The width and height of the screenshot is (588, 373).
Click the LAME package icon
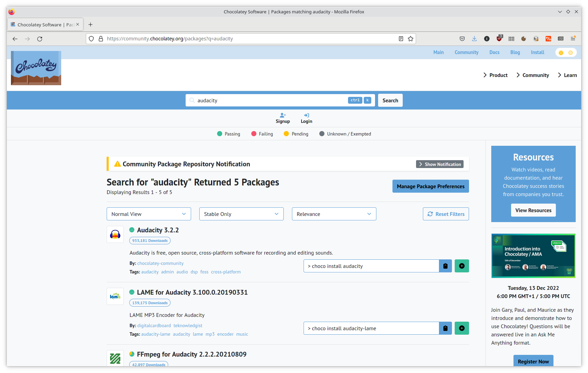tap(115, 296)
